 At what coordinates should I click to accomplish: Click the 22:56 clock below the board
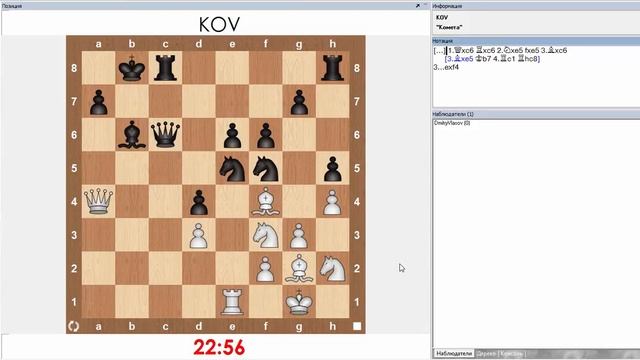click(219, 347)
